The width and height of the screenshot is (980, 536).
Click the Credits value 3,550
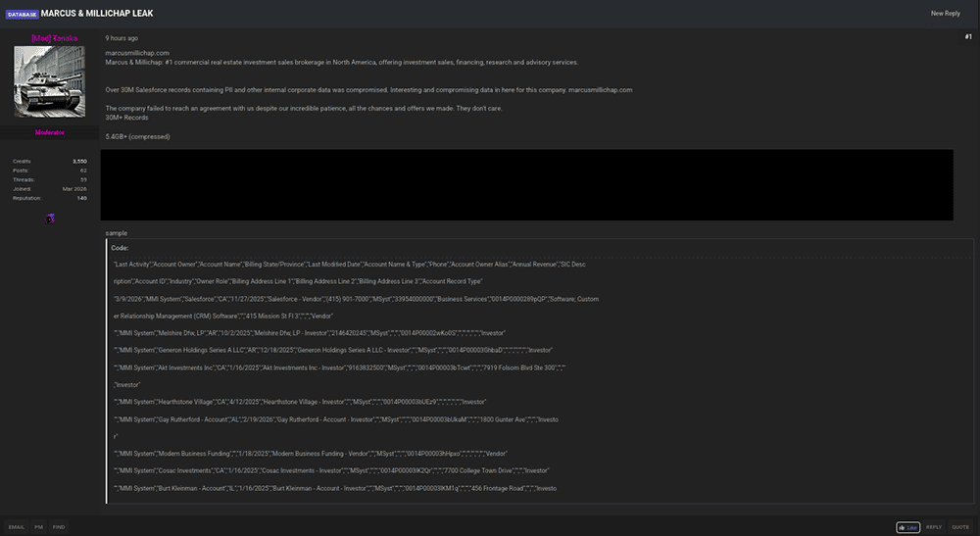pos(79,161)
